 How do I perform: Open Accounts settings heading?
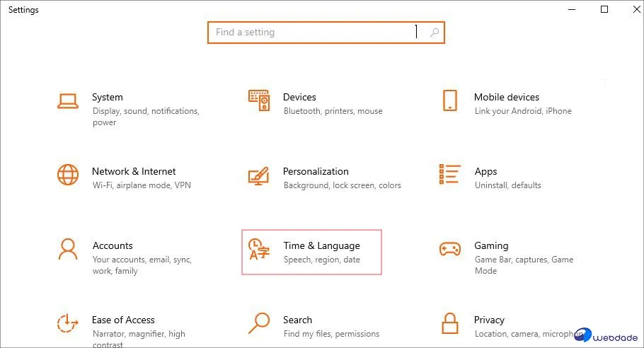(113, 246)
